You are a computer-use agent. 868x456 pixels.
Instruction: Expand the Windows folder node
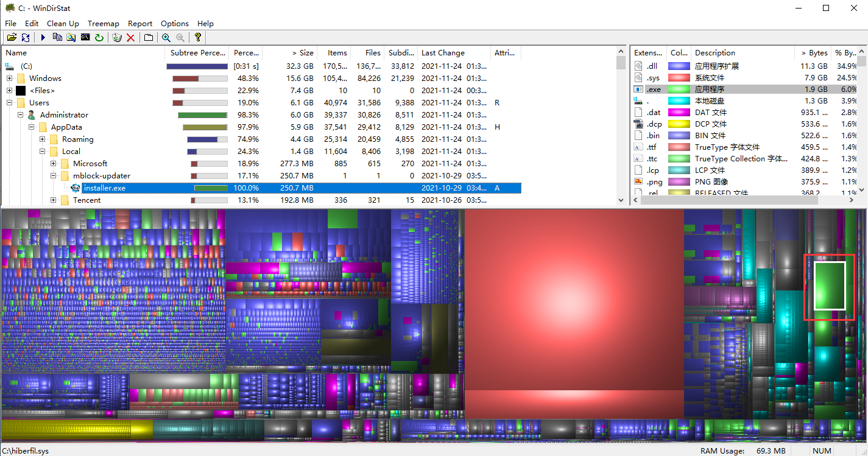pyautogui.click(x=9, y=78)
